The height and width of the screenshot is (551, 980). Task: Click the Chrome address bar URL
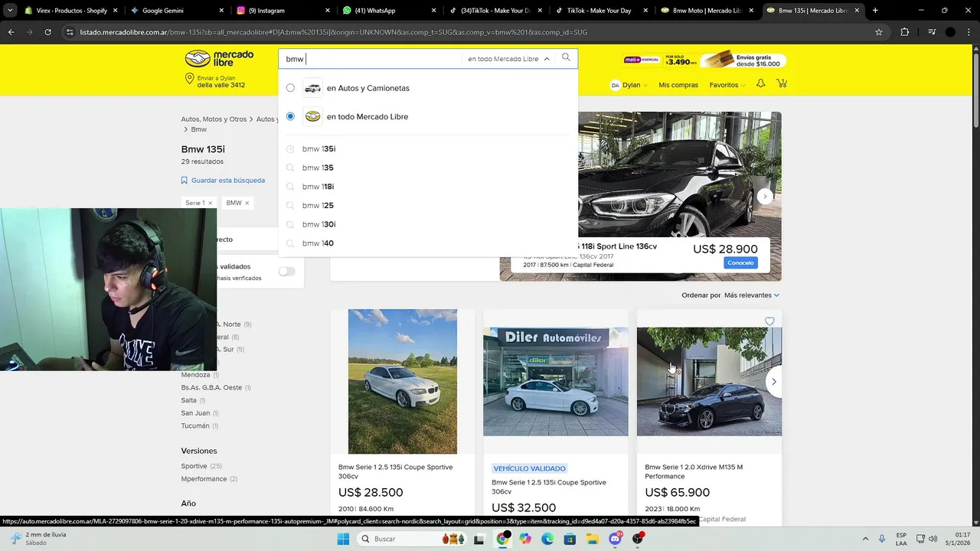click(333, 32)
